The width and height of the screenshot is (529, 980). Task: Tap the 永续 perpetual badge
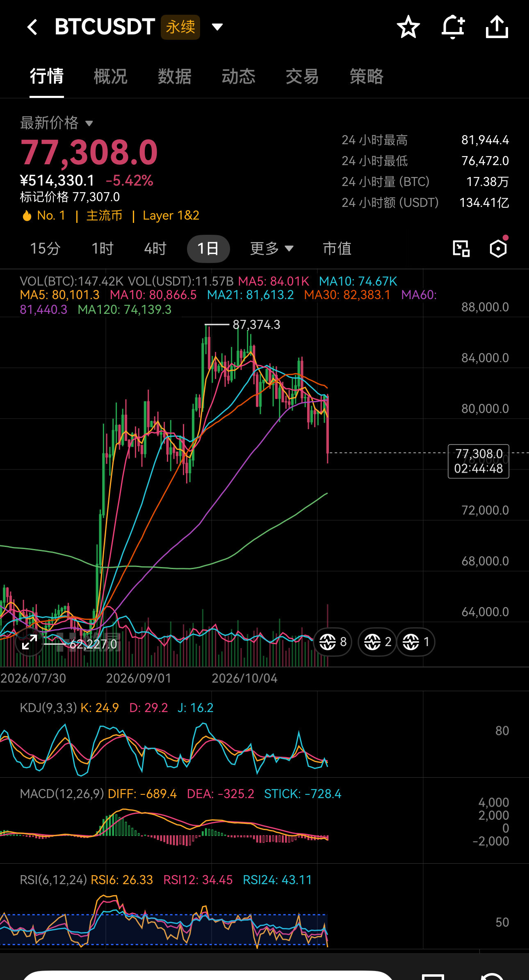(x=180, y=27)
